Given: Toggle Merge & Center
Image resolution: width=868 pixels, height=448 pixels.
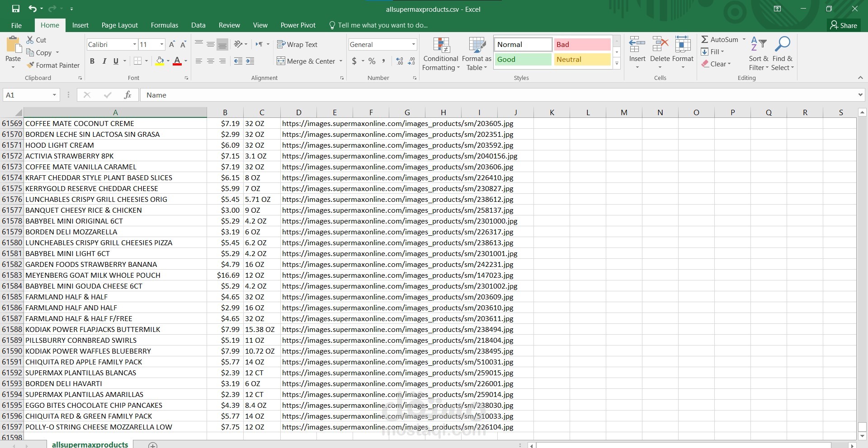Looking at the screenshot, I should point(306,61).
